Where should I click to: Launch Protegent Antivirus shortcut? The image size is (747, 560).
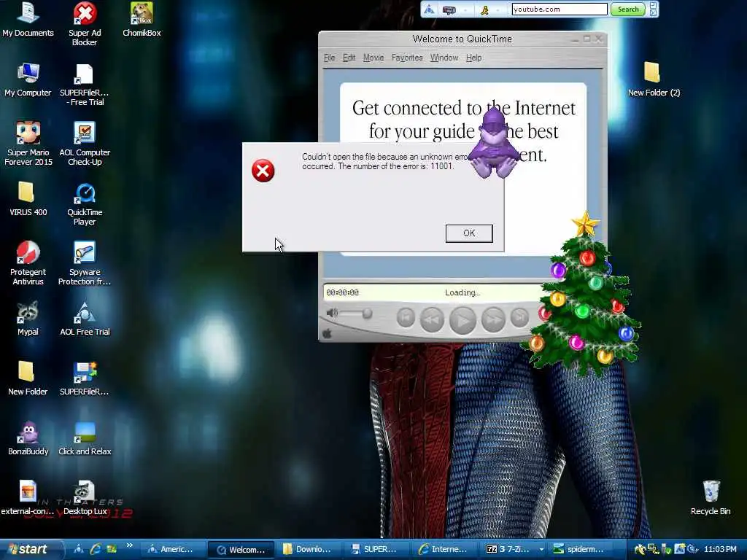point(28,264)
